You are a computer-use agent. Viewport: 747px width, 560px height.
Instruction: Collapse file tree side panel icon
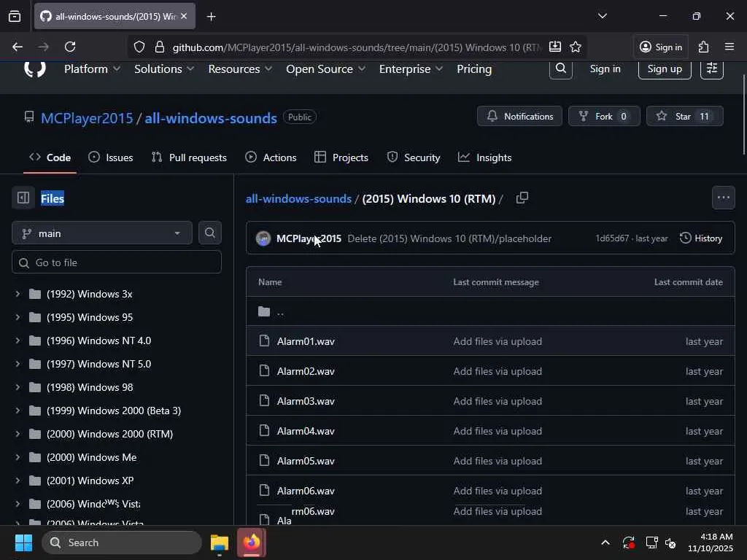(x=23, y=198)
